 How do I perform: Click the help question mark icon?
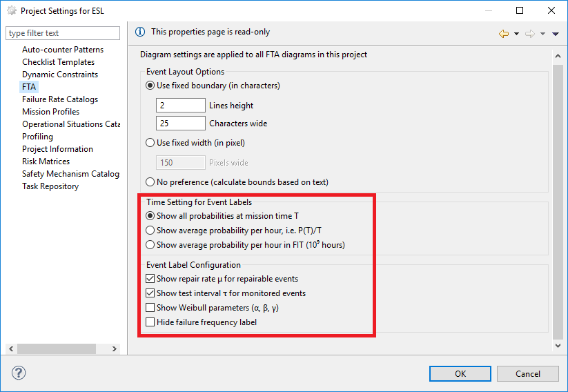click(x=18, y=373)
